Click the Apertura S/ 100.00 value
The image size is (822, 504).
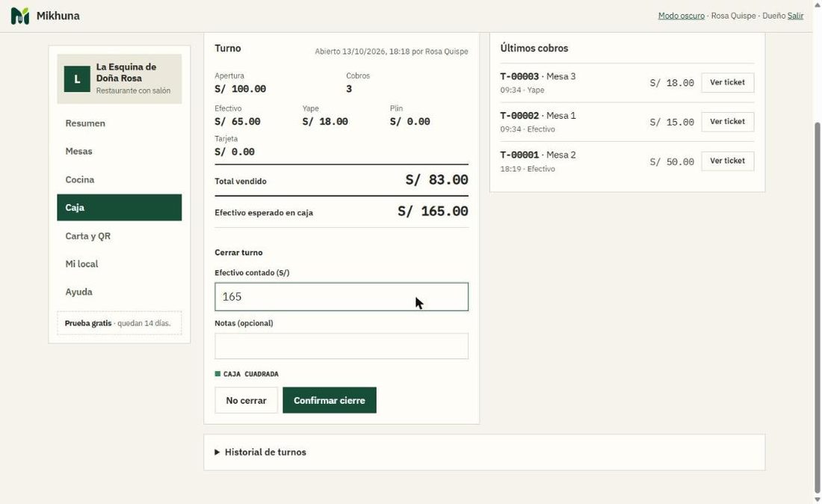(240, 89)
